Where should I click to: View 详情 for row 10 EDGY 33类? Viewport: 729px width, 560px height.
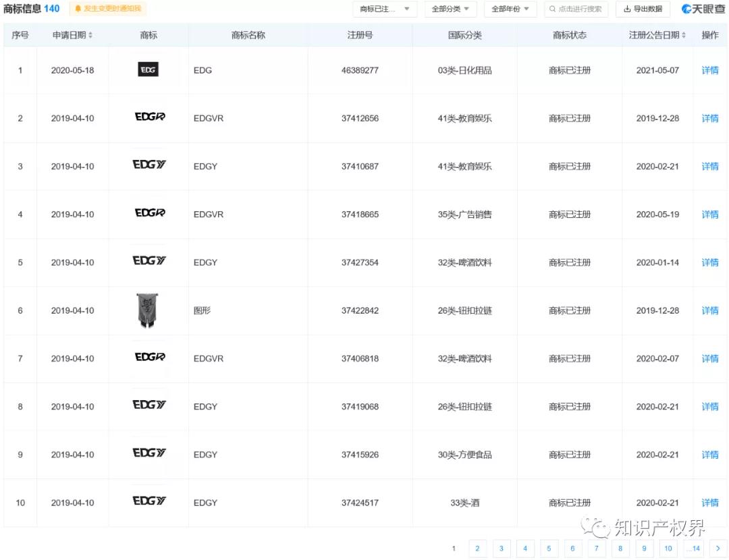pos(709,503)
